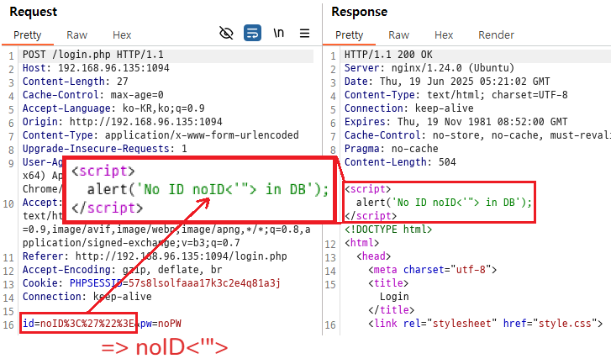Click the request Content-Length value 27
Screen dimensions: 611x364
pos(123,82)
